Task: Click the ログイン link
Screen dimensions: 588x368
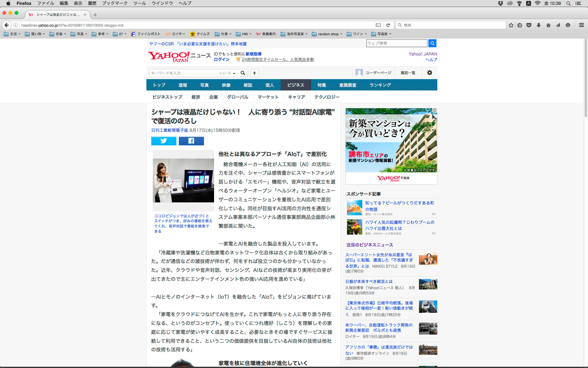Action: [221, 59]
